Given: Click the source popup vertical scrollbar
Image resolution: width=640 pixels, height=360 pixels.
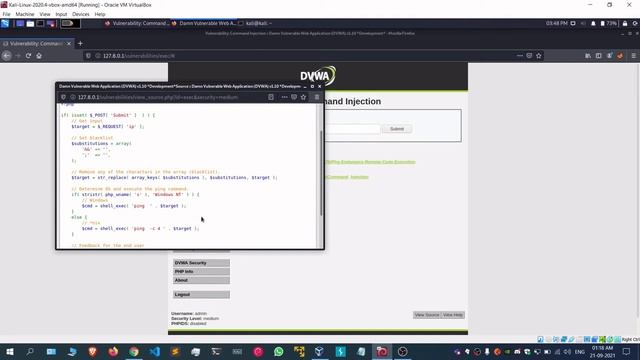Looking at the screenshot, I should click(321, 173).
